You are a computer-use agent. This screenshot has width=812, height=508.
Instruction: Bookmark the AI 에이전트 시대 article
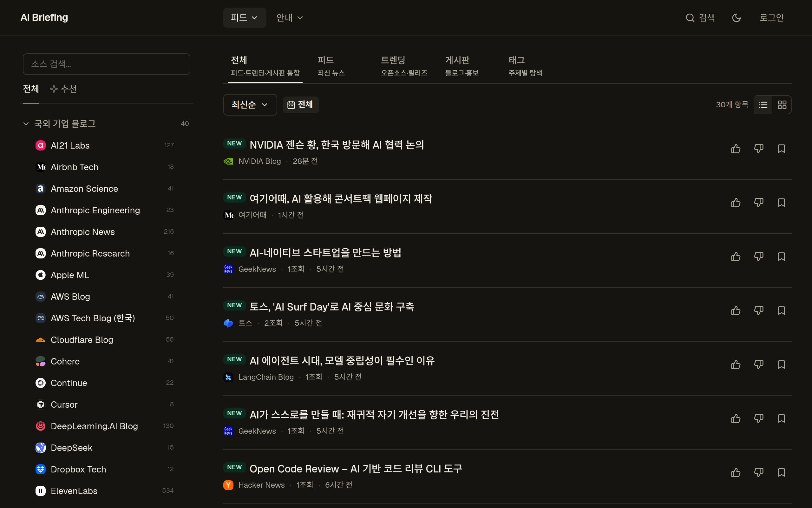[x=782, y=364]
